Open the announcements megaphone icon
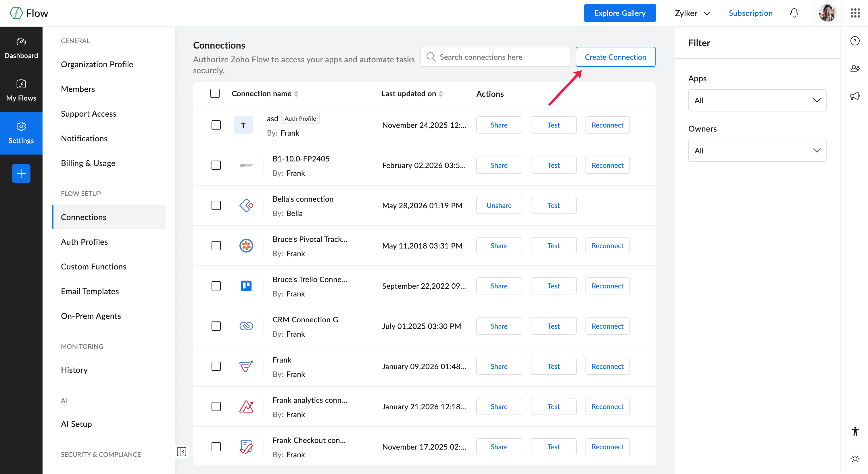The image size is (868, 474). pos(855,96)
